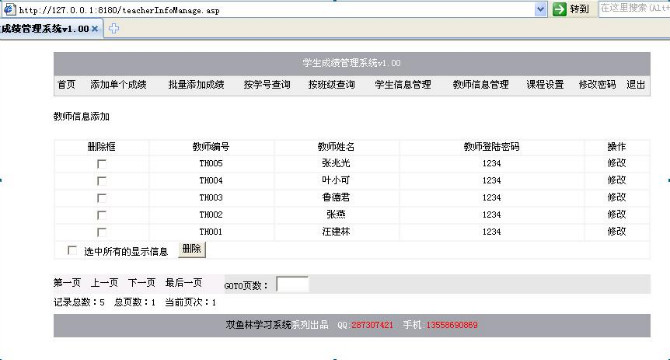The width and height of the screenshot is (670, 360).
Task: Click the page icon beside the URL
Action: click(x=9, y=9)
